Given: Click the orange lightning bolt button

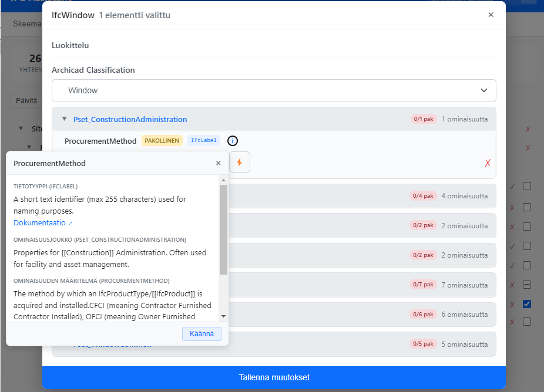Looking at the screenshot, I should point(240,162).
